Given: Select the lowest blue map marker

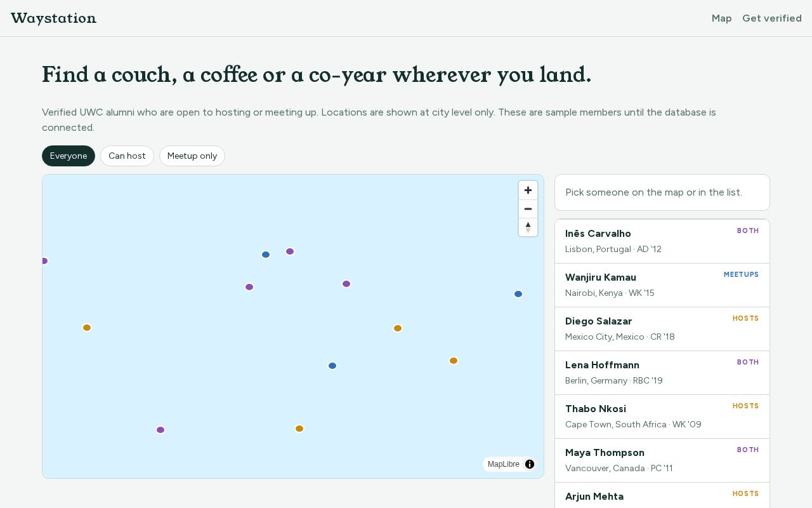Looking at the screenshot, I should pyautogui.click(x=332, y=366).
